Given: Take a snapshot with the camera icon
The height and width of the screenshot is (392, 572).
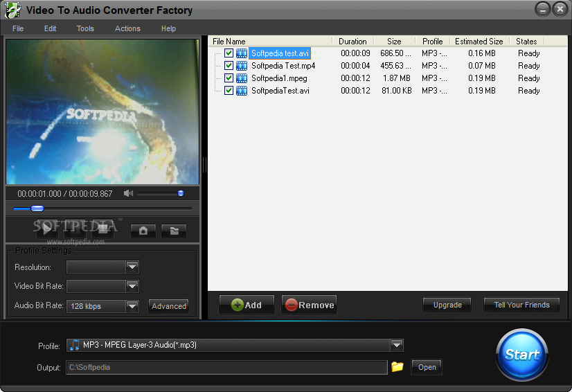Looking at the screenshot, I should tap(143, 231).
